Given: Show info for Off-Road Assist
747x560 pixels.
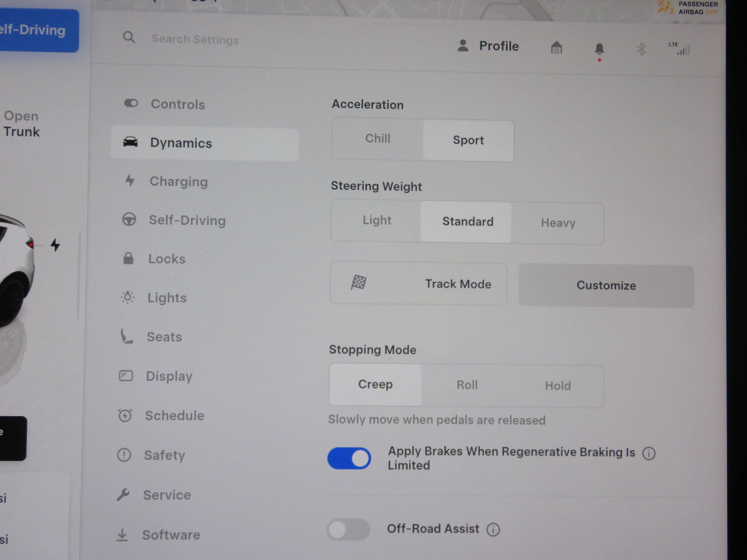Looking at the screenshot, I should (493, 529).
